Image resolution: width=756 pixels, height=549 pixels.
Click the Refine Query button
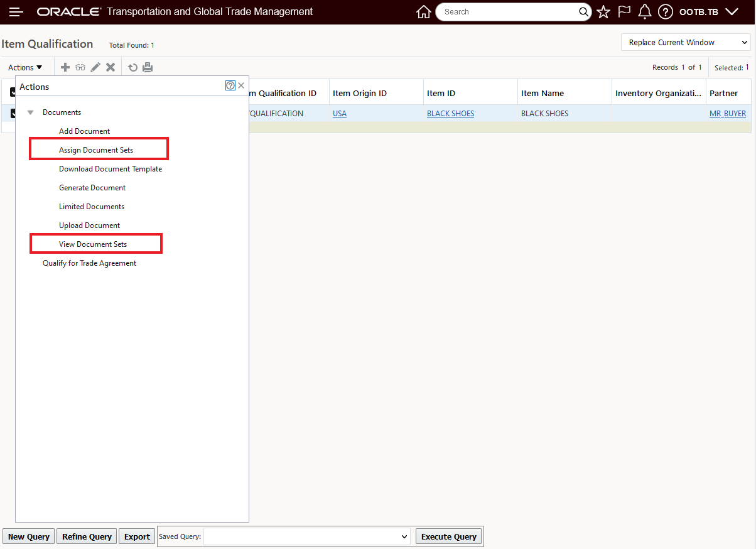point(87,536)
